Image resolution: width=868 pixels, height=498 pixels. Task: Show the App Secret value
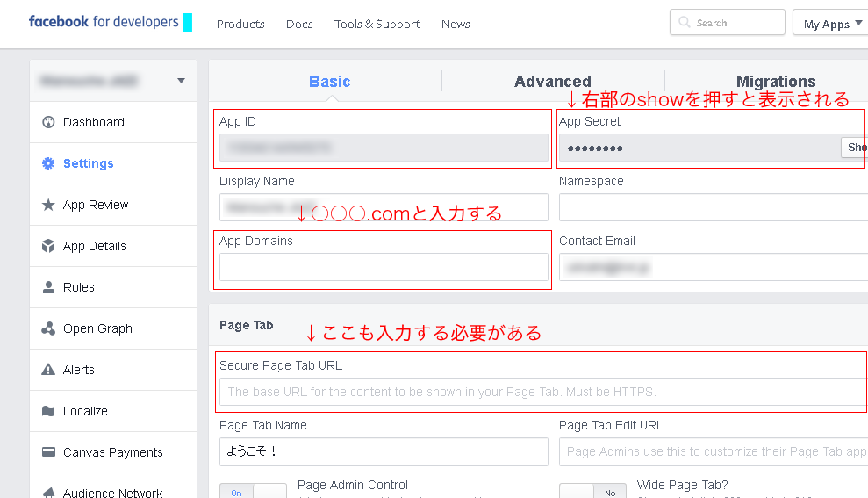point(854,148)
